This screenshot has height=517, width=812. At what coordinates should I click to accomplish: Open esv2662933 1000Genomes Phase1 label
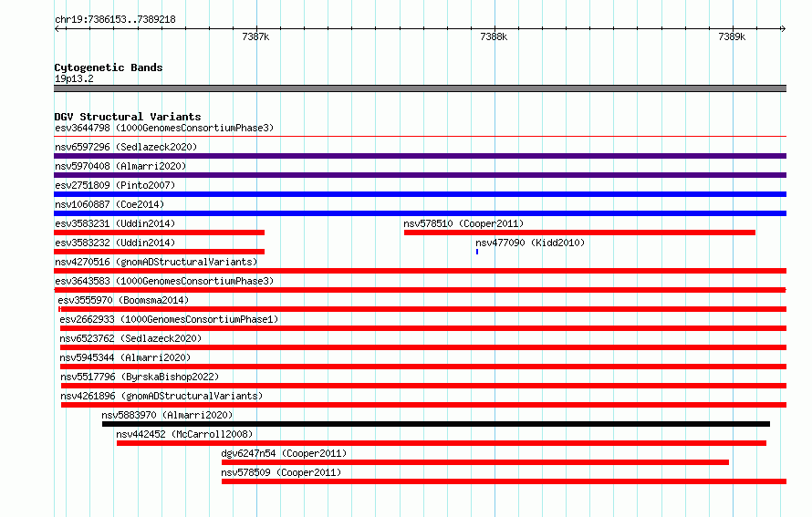tap(169, 319)
